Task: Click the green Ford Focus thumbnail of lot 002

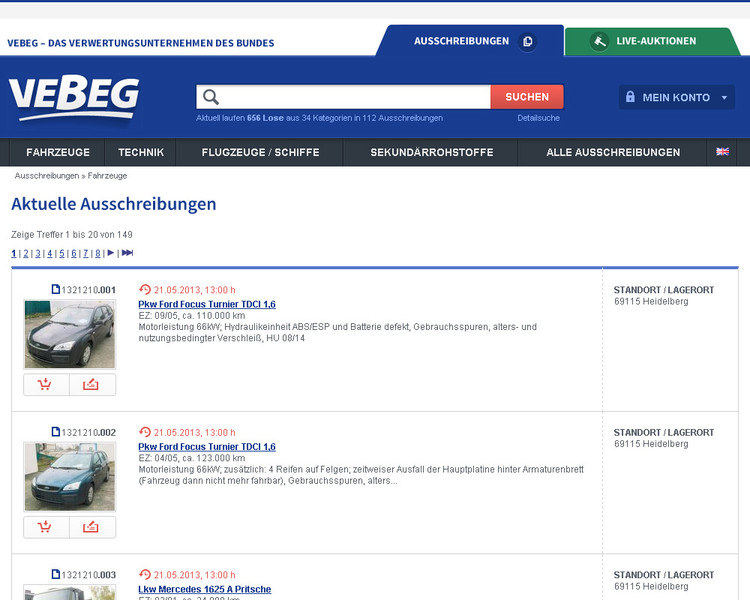Action: (70, 477)
